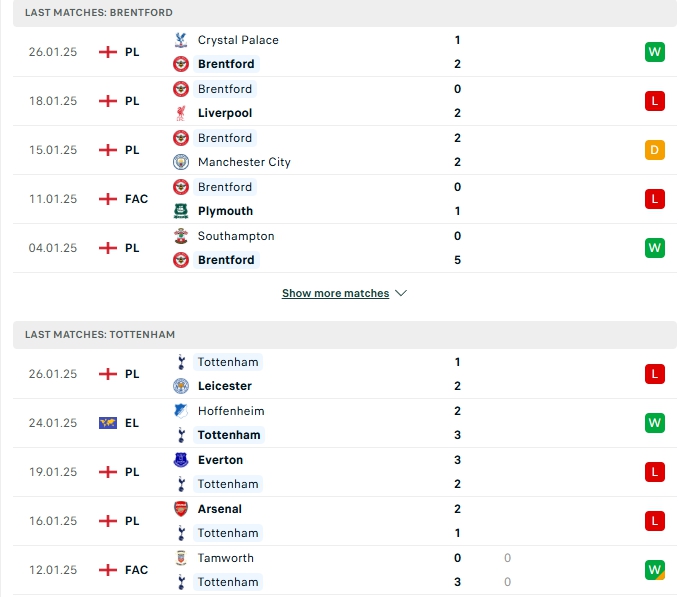Click the Crystal Palace club crest
The width and height of the screenshot is (686, 597).
click(181, 40)
